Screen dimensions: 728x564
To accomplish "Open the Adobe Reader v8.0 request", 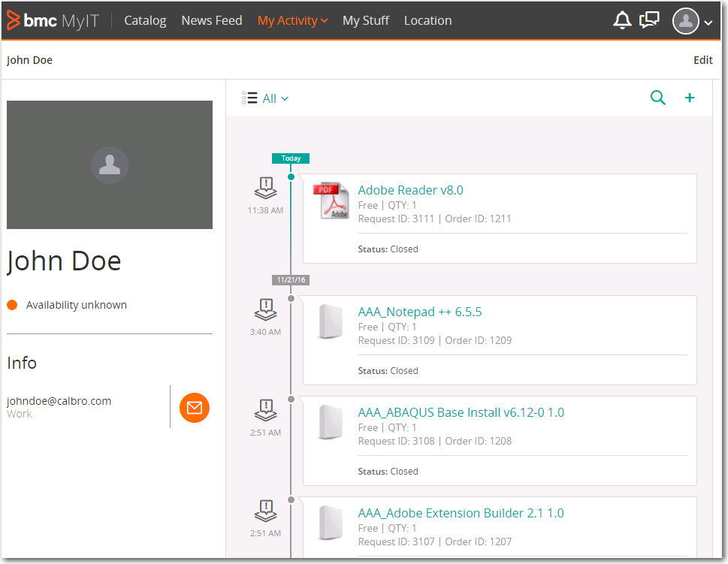I will [410, 190].
